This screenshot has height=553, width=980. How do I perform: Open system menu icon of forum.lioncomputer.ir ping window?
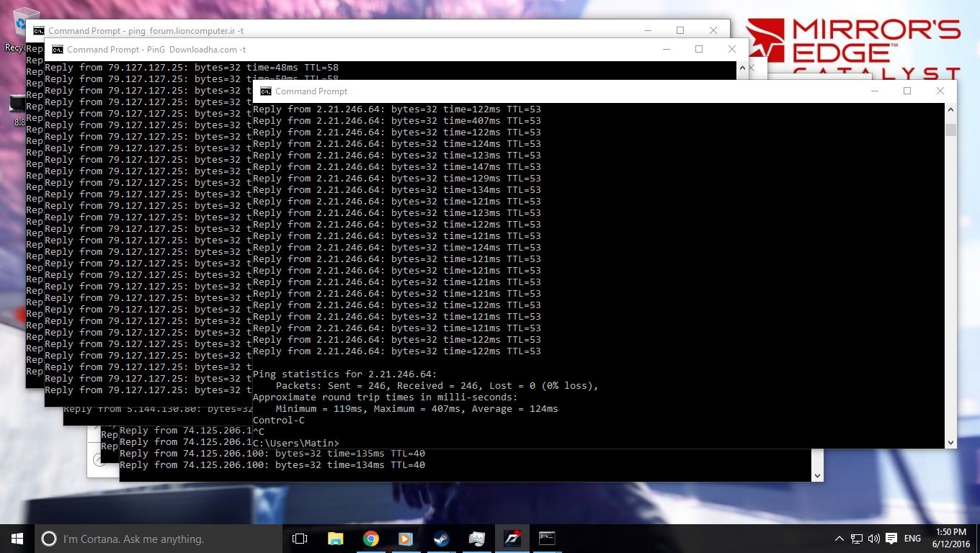coord(39,31)
